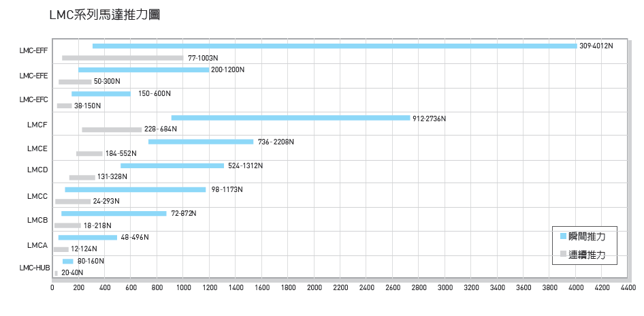Click the chart title LMC系列馬達推力圖
Screen dimensions: 644x316
pyautogui.click(x=104, y=14)
